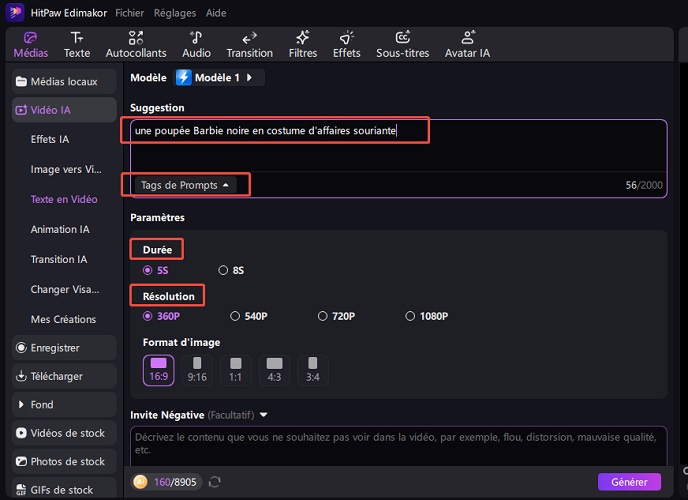688x500 pixels.
Task: Select the 3:4 image format
Action: click(x=313, y=370)
